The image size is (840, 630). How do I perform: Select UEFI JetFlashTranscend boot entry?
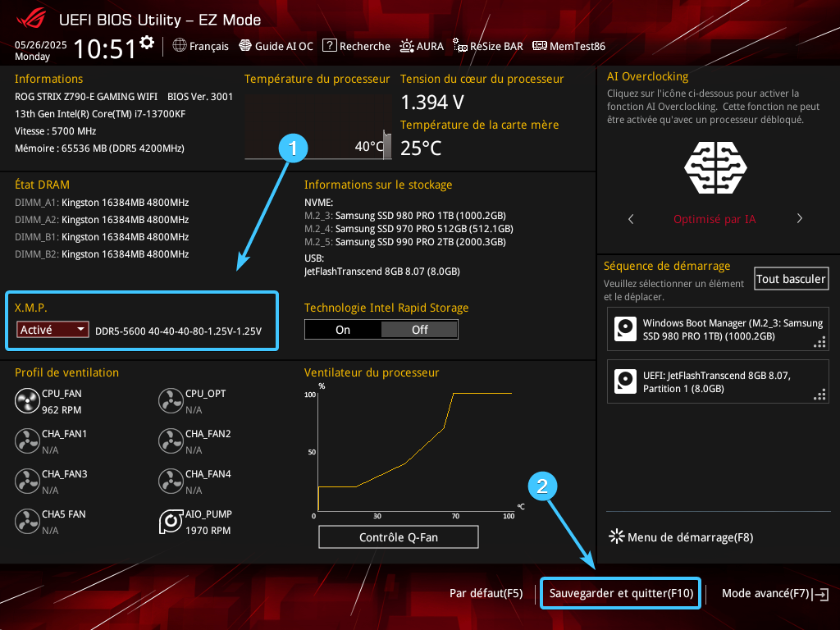(x=718, y=381)
